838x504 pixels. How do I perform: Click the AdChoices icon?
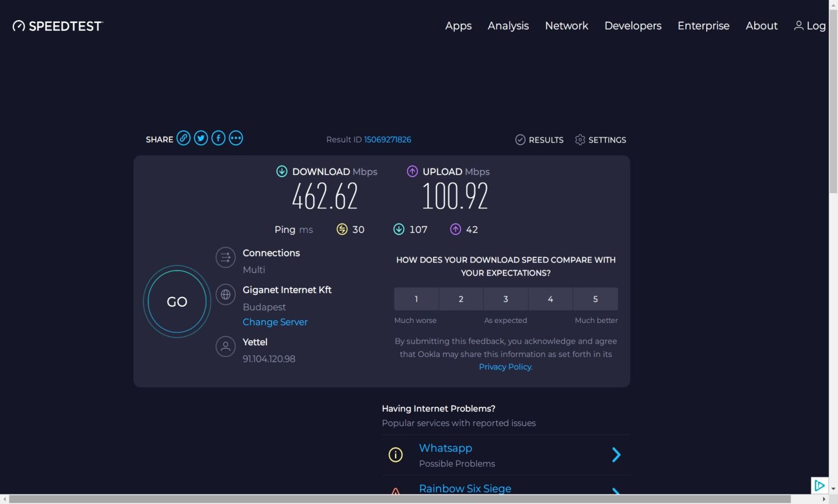(x=819, y=485)
